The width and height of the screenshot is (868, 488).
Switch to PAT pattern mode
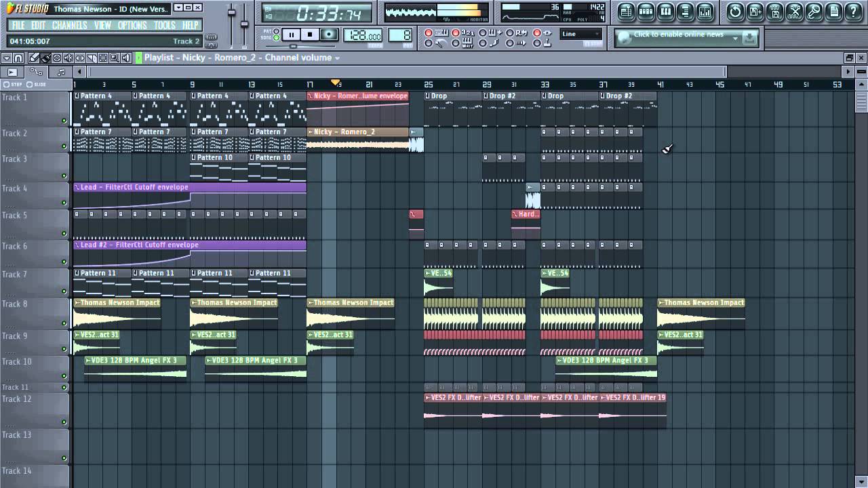coord(276,30)
